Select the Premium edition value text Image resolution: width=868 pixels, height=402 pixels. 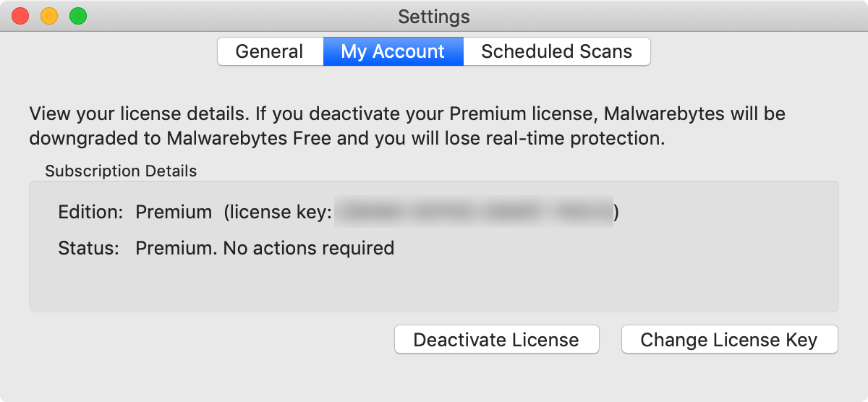pos(174,212)
